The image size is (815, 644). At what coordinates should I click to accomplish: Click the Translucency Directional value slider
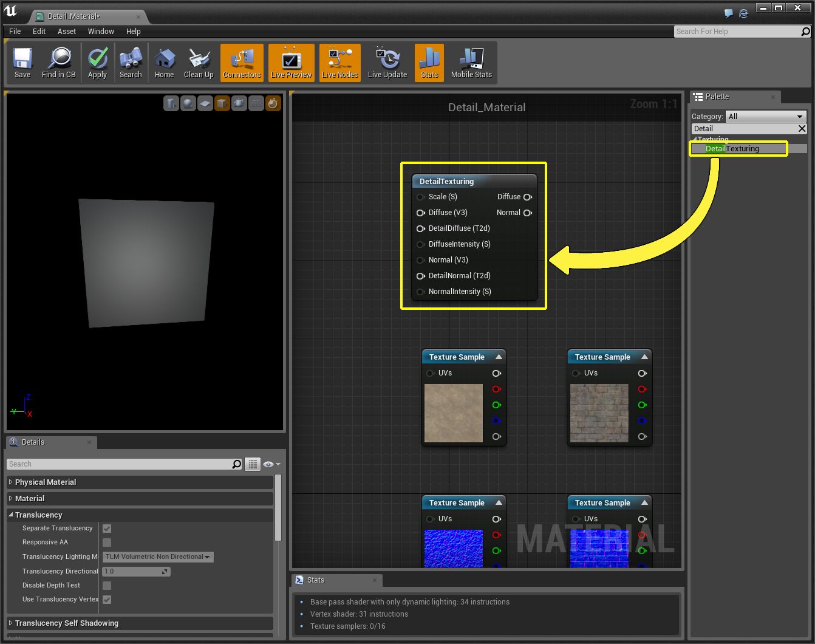(x=136, y=572)
